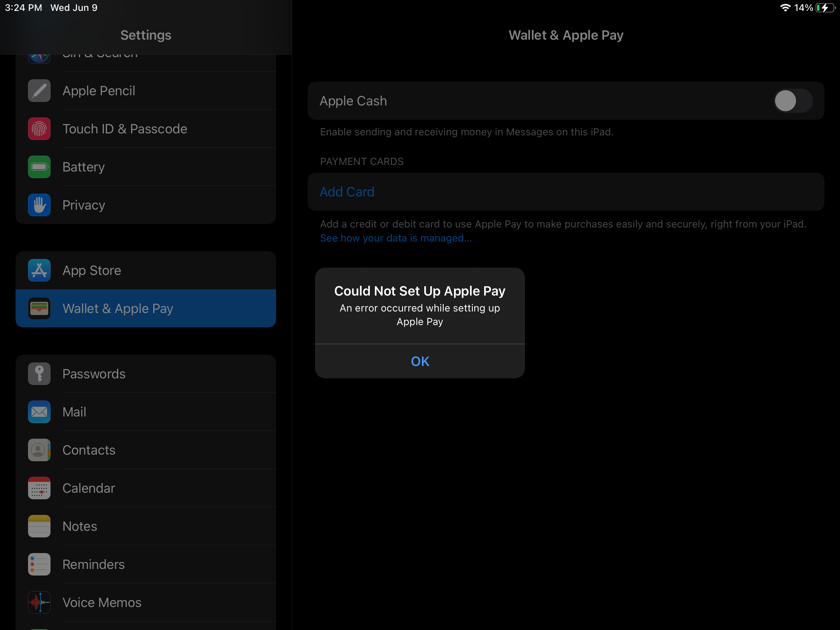Open the Mail envelope icon
The image size is (840, 630).
click(x=39, y=412)
